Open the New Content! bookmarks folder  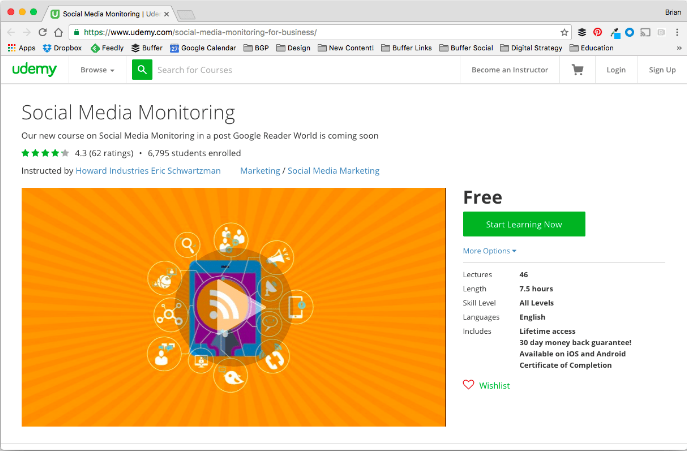click(x=346, y=48)
